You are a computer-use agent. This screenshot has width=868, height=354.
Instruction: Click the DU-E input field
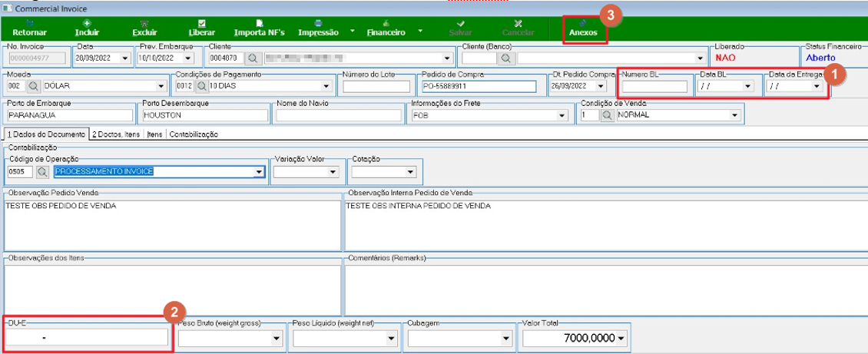(87, 337)
